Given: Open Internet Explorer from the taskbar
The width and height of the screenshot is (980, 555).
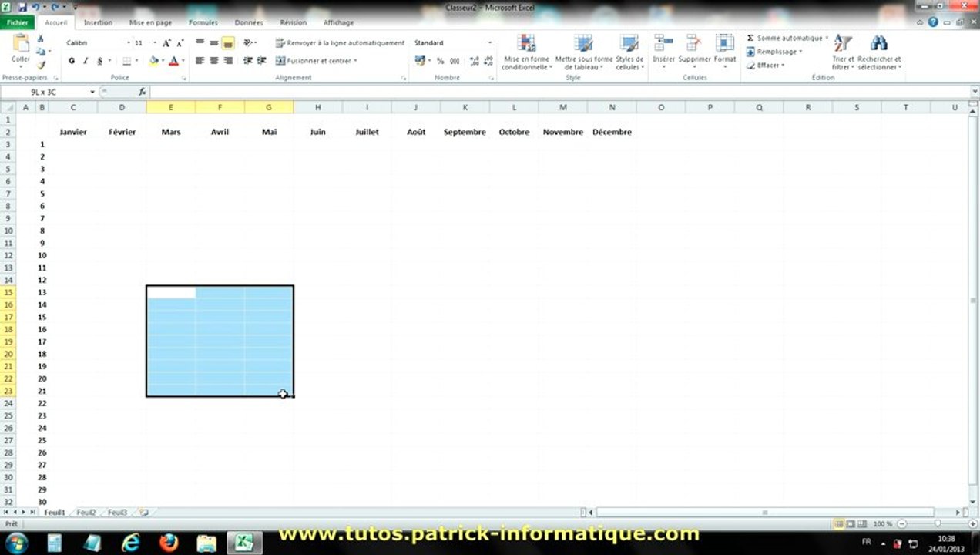Looking at the screenshot, I should click(130, 543).
